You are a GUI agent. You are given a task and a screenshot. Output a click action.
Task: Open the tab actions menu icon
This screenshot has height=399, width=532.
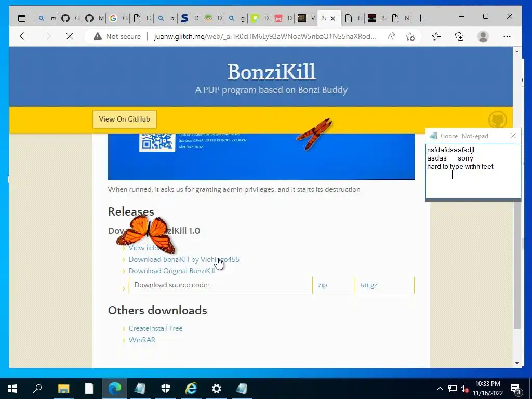pos(22,18)
